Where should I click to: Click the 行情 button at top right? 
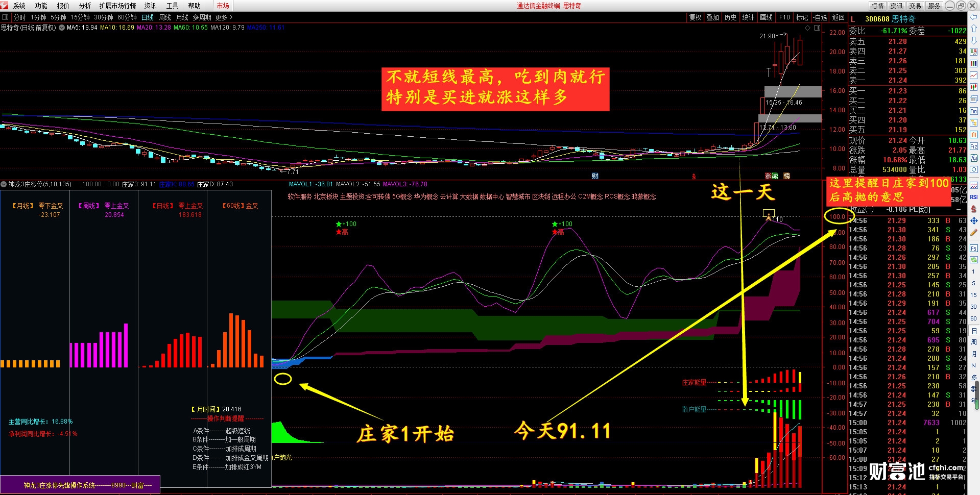pyautogui.click(x=878, y=6)
